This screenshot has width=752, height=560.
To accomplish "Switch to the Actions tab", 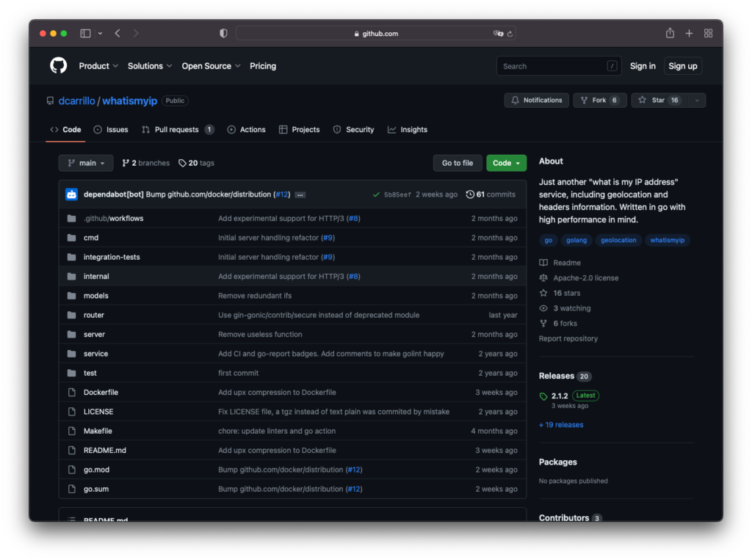I will pos(246,129).
